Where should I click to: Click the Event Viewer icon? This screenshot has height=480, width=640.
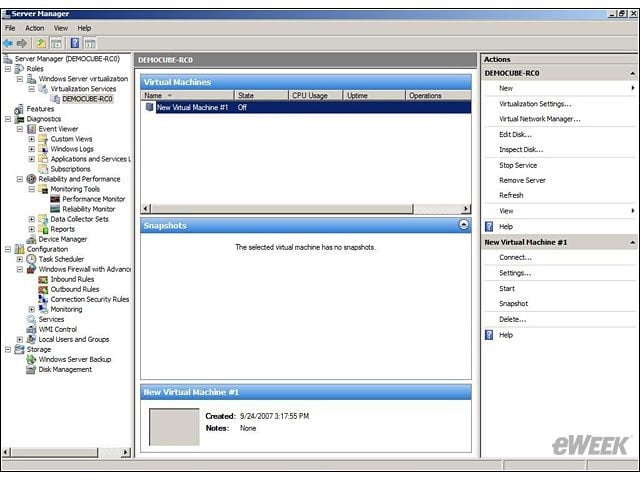(x=31, y=129)
